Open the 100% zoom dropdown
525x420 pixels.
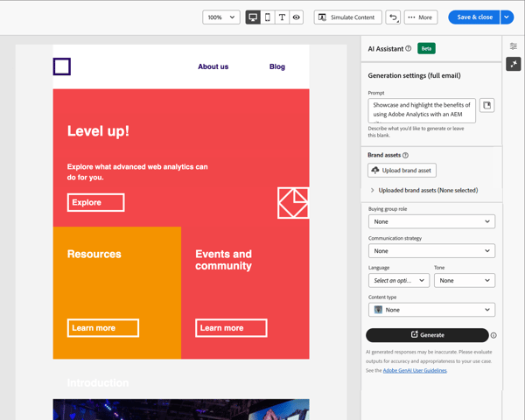point(221,17)
